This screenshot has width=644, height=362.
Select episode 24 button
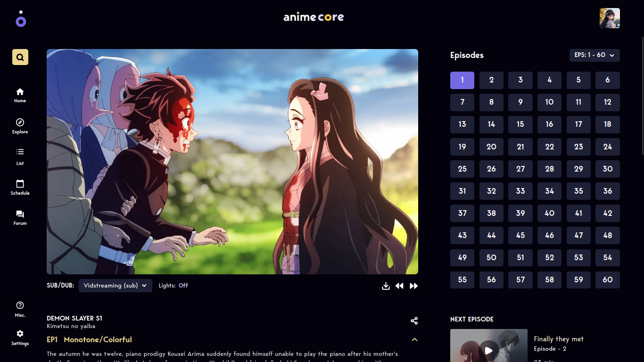coord(608,147)
